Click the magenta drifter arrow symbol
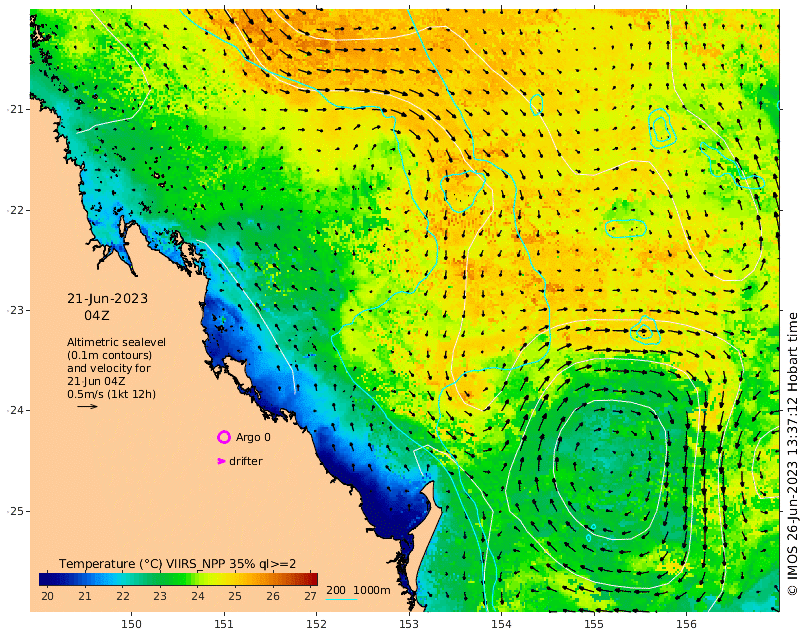Viewport: 800px width, 640px height. [221, 461]
